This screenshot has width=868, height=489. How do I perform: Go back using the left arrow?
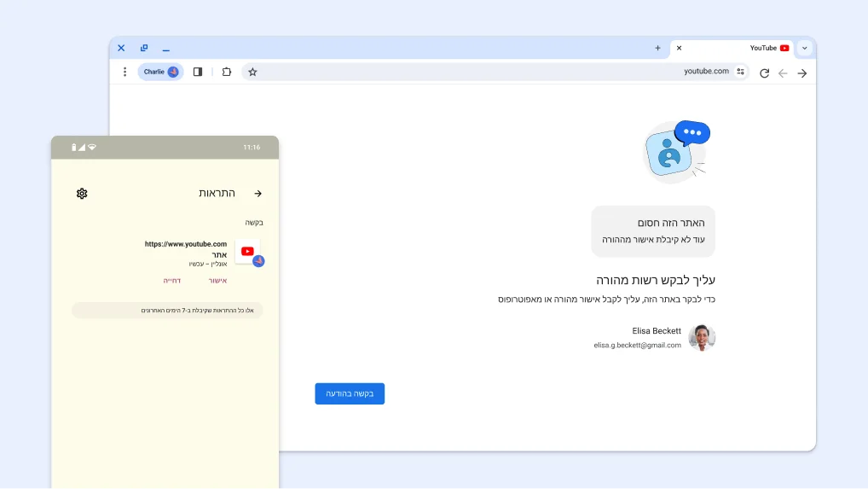[x=783, y=73]
